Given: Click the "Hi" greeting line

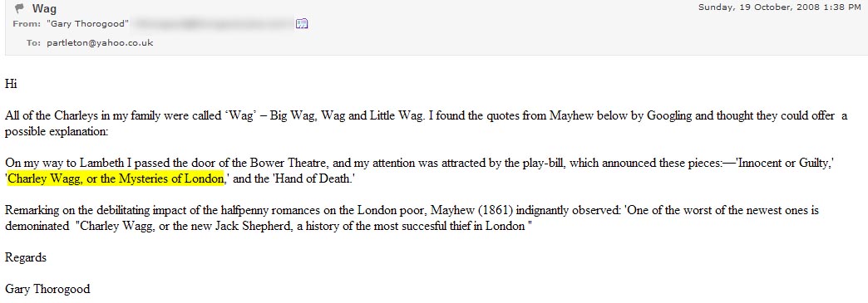Looking at the screenshot, I should [x=11, y=84].
